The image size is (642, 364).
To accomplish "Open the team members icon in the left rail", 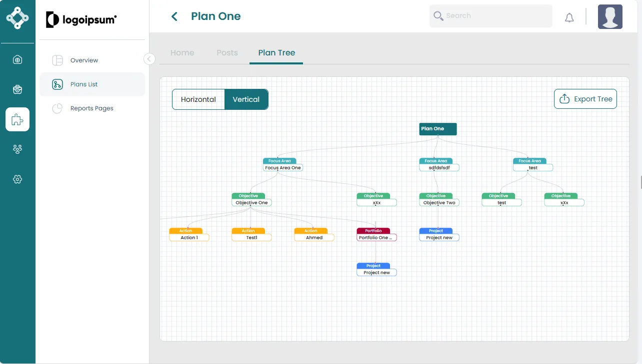I will click(x=17, y=149).
